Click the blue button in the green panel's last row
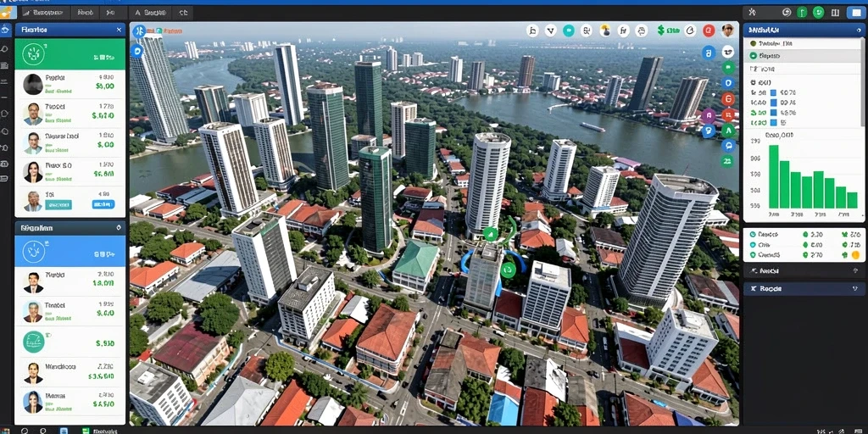 click(x=103, y=204)
